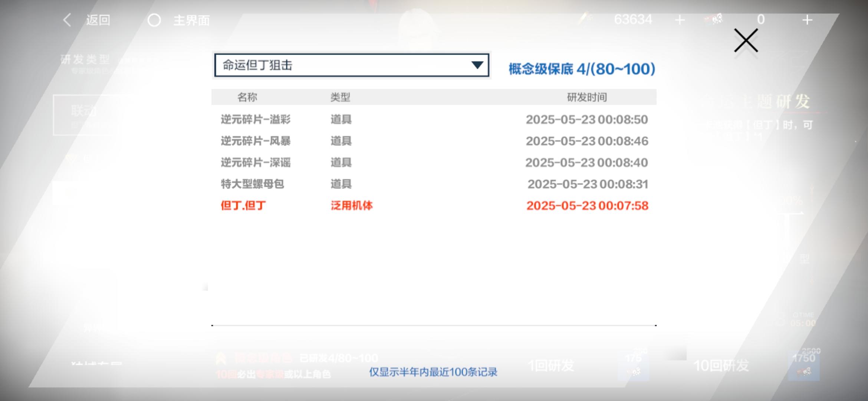Tap the 返回 back button

[x=98, y=20]
